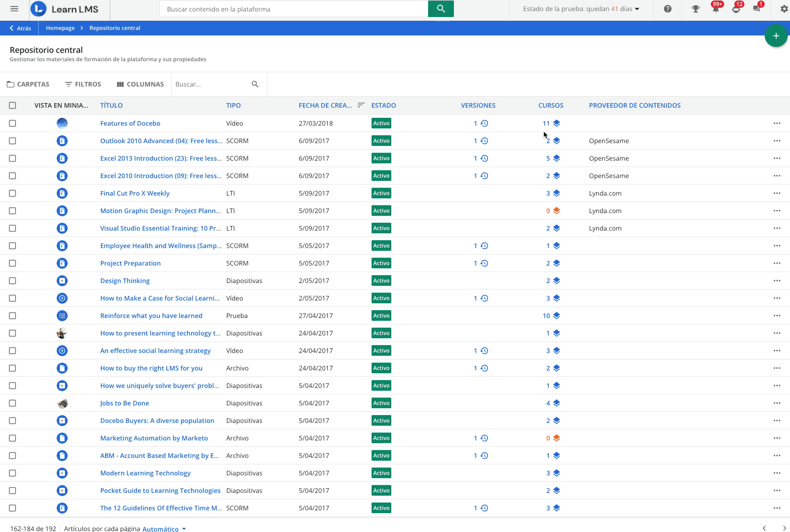Open the Employee Health and Wellness link

coord(161,246)
